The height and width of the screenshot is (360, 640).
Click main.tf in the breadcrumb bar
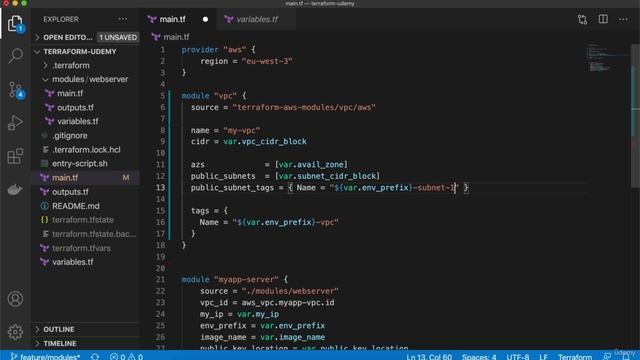click(176, 37)
